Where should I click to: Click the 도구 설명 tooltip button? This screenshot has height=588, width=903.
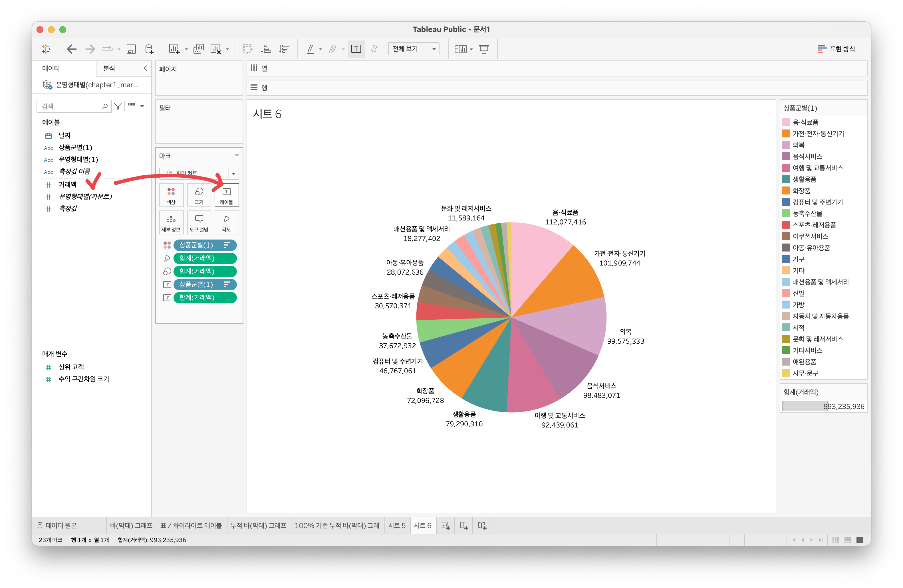tap(199, 222)
